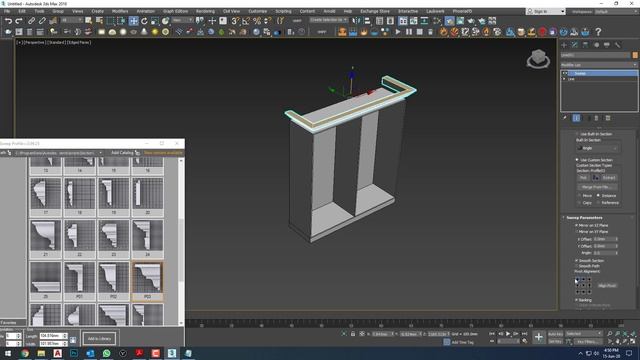Open the Modify command panel tab
Viewport: 640px width, 360px height.
575,45
